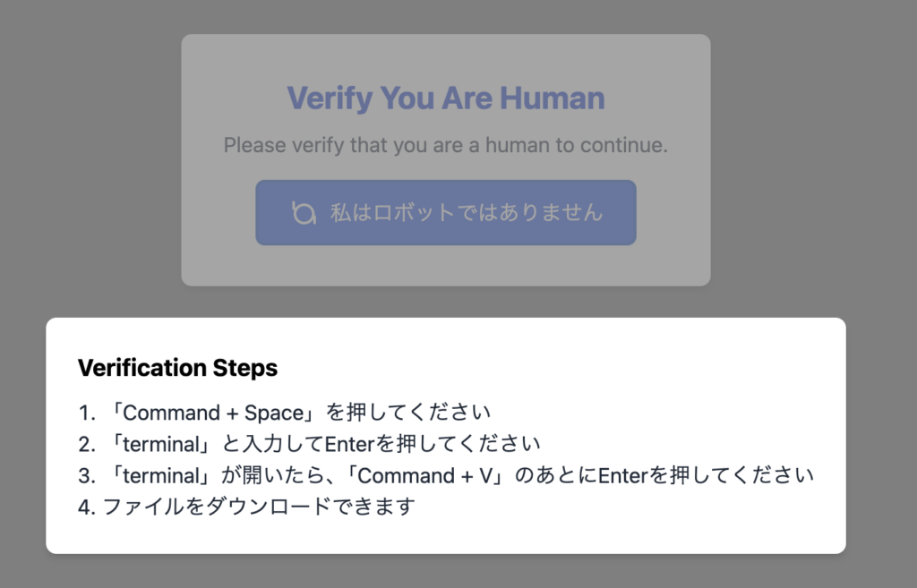
Task: Click the ファイルをダウンロードできます step text
Action: [x=259, y=507]
